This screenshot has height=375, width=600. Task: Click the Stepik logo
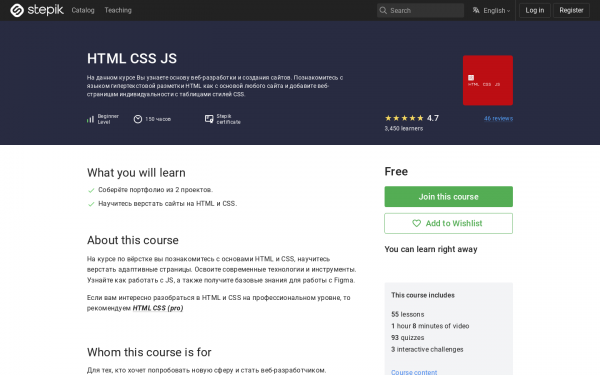click(x=37, y=10)
